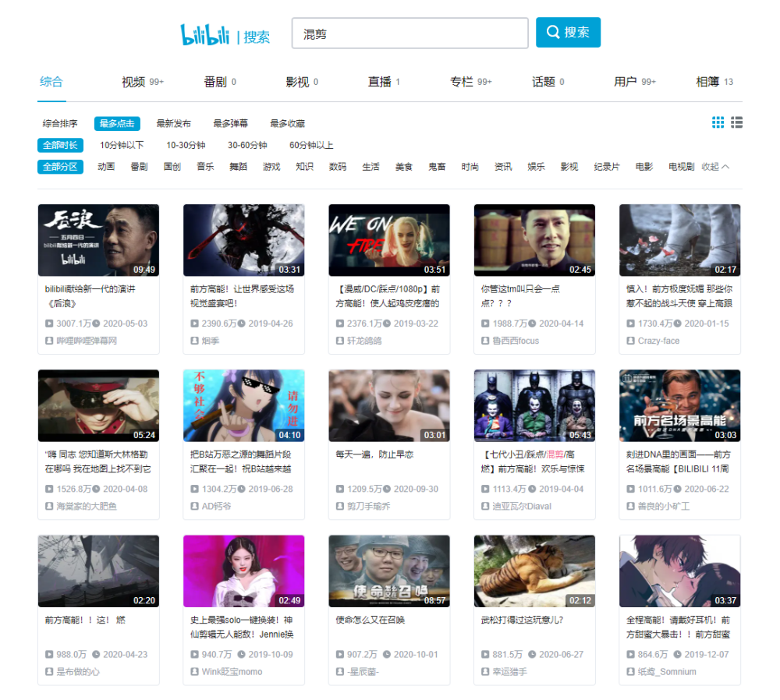Open title bilibili献给新一代的演讲《后浪》
The height and width of the screenshot is (700, 780).
[x=90, y=296]
